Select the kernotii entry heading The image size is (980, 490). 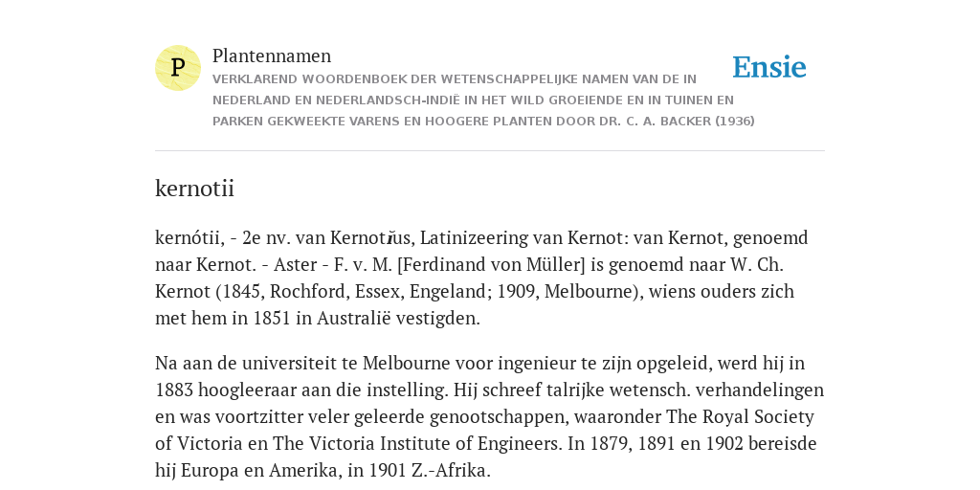(x=194, y=189)
